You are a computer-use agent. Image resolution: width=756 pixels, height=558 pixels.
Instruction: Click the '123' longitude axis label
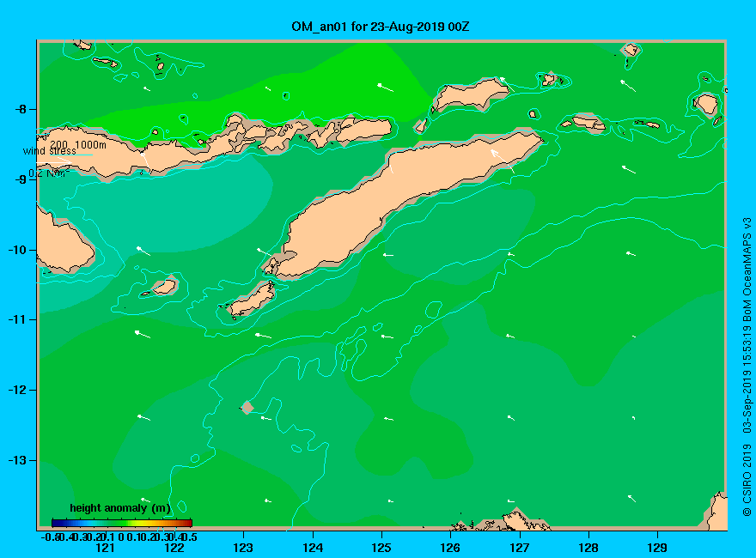pyautogui.click(x=243, y=548)
